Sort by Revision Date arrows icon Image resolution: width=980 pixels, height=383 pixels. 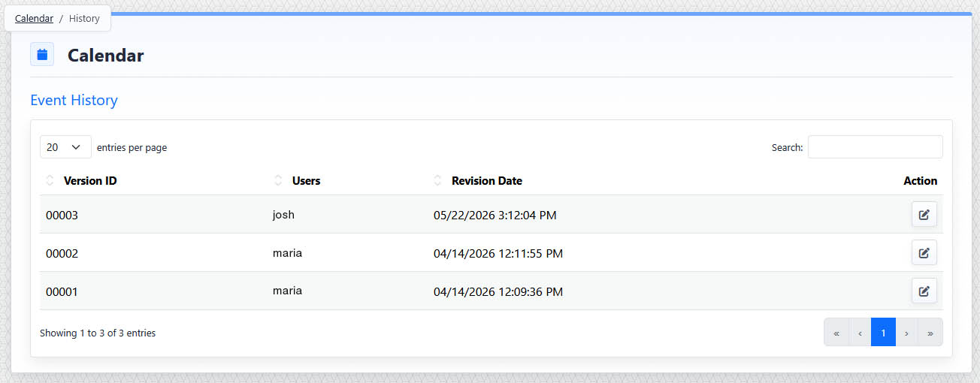438,180
